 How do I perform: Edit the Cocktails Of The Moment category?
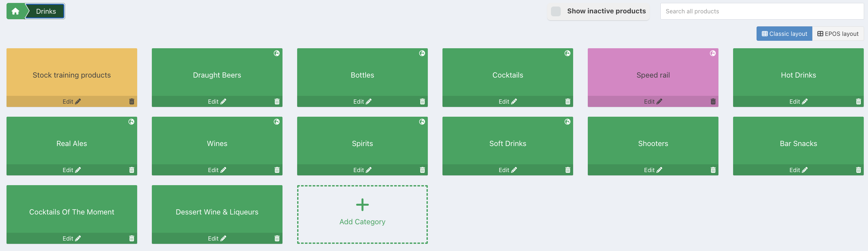(x=71, y=238)
